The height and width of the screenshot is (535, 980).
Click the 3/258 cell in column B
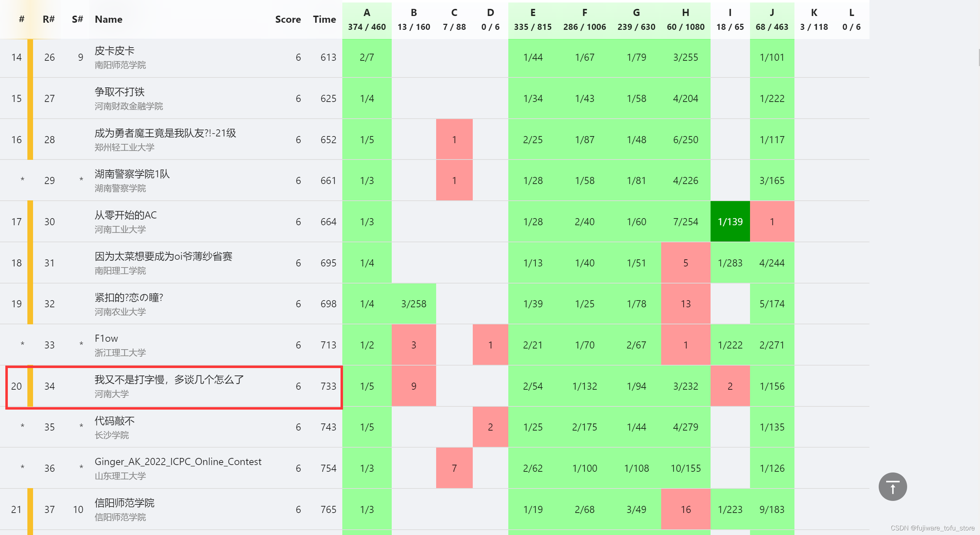click(413, 304)
